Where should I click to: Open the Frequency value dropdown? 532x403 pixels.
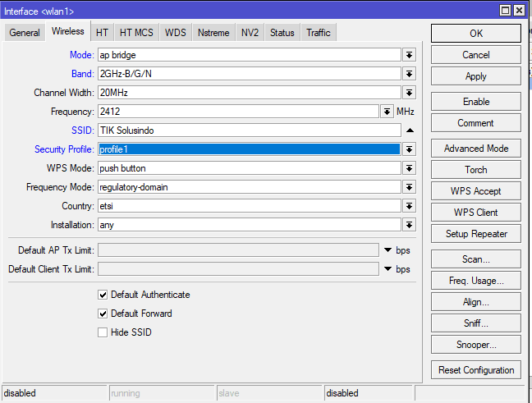click(387, 111)
